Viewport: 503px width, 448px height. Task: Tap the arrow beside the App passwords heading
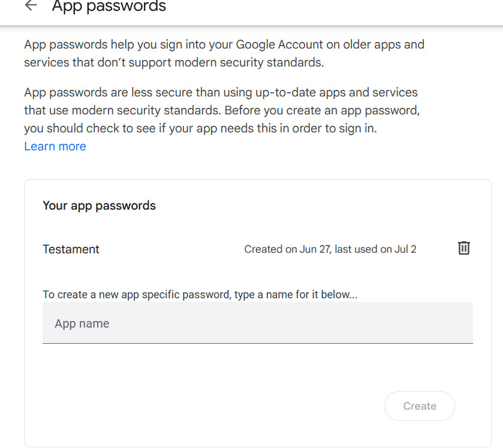pyautogui.click(x=29, y=7)
